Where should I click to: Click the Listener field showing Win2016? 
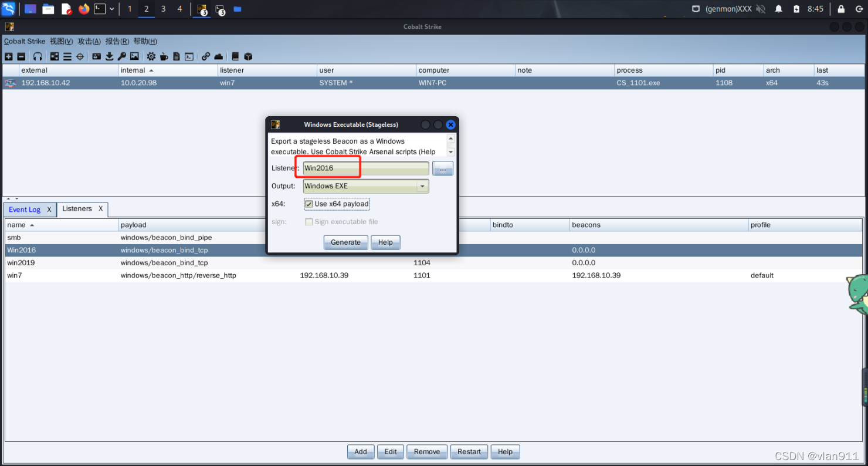366,168
